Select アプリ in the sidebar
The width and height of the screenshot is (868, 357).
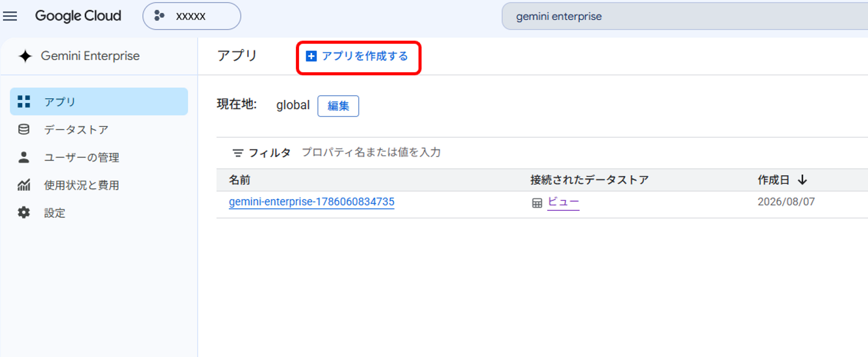99,102
